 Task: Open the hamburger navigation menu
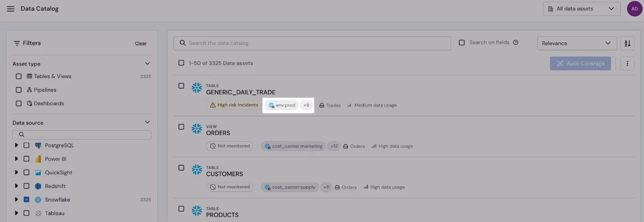(x=11, y=8)
